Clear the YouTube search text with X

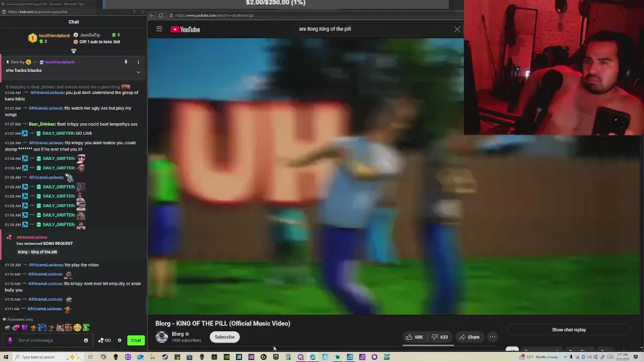pos(457,29)
